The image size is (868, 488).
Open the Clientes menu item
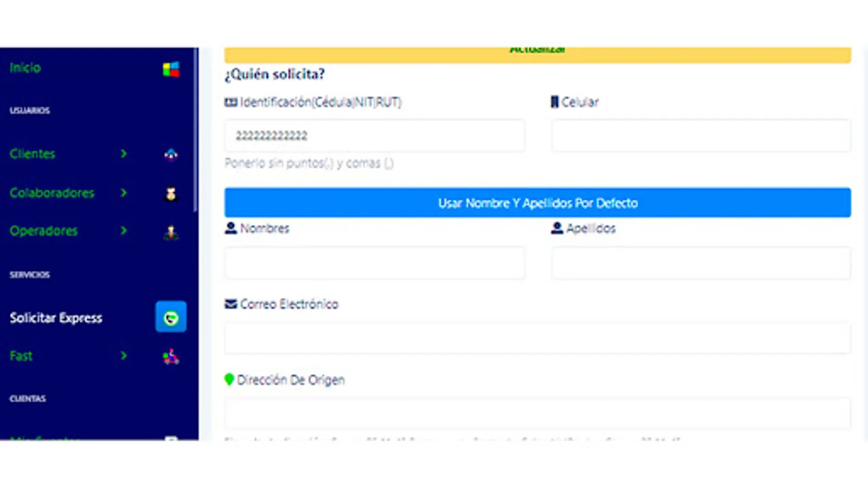tap(33, 154)
